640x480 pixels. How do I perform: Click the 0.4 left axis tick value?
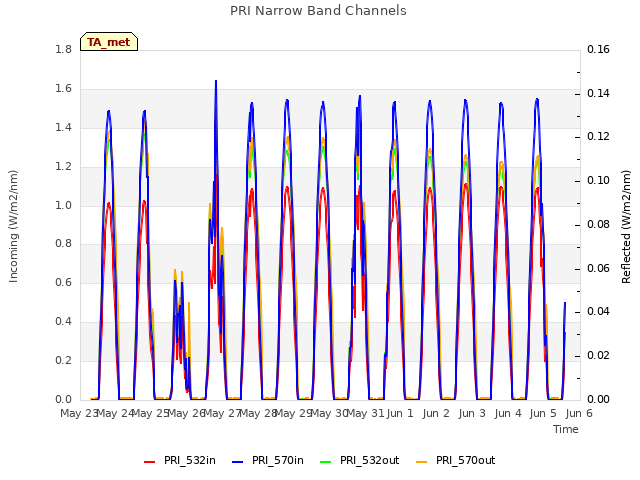pos(64,322)
